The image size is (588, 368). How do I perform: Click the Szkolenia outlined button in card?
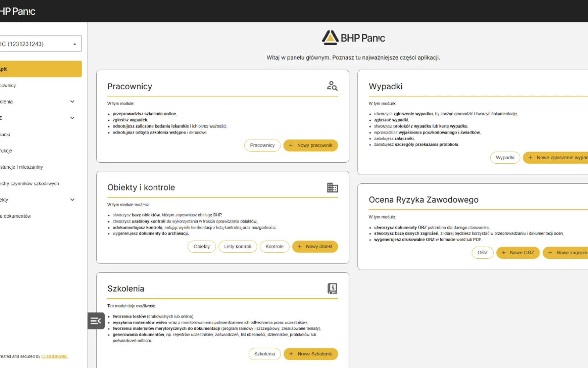[265, 354]
